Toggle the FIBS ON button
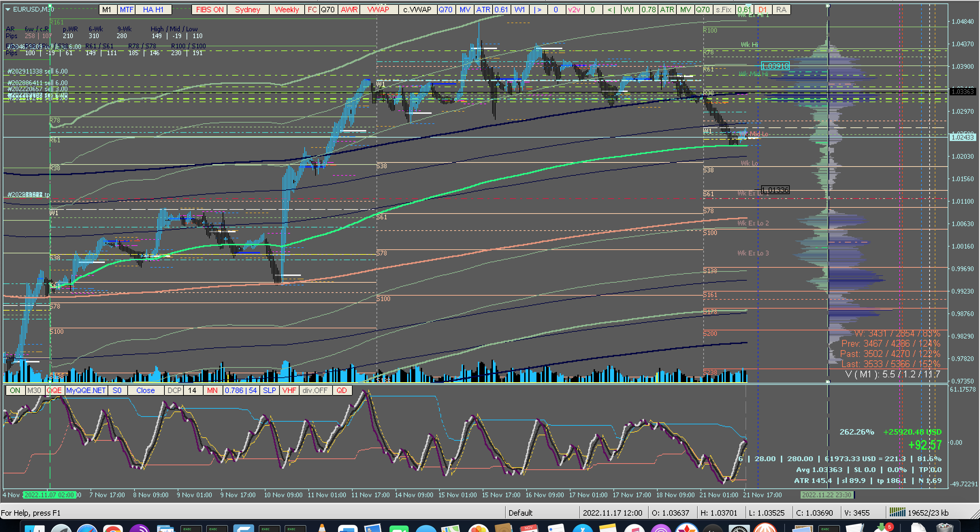Viewport: 980px width, 532px height. pyautogui.click(x=210, y=10)
